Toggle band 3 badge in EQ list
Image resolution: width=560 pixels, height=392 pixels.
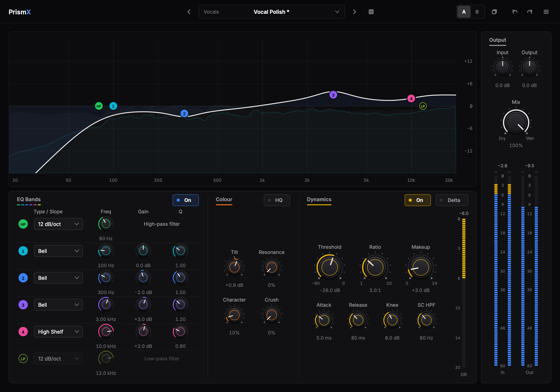[x=23, y=305]
